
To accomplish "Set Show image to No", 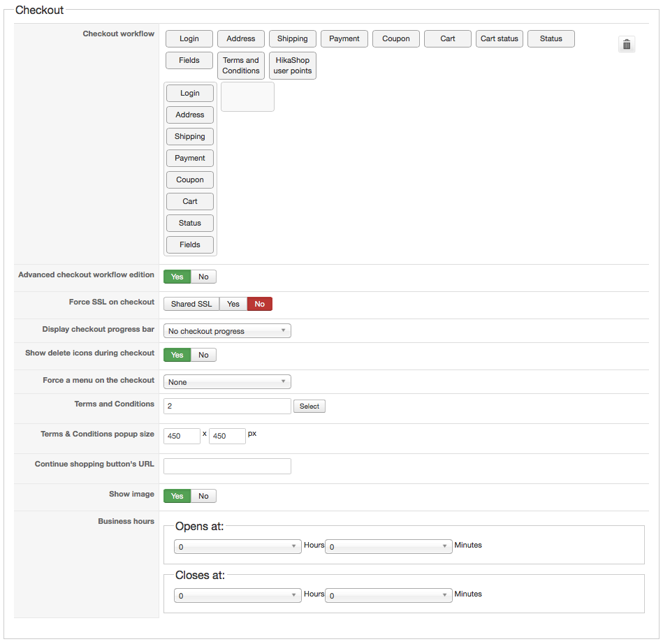I will [203, 496].
